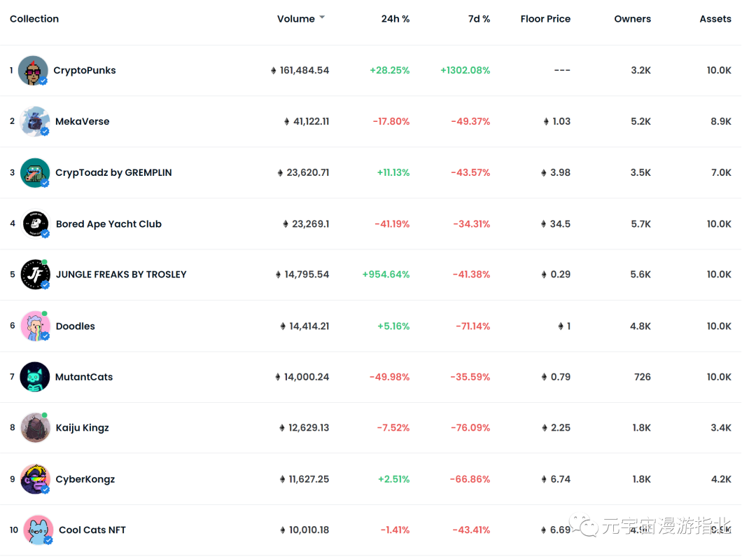The height and width of the screenshot is (559, 756).
Task: Open the CyberKongz collection avatar
Action: 35,479
